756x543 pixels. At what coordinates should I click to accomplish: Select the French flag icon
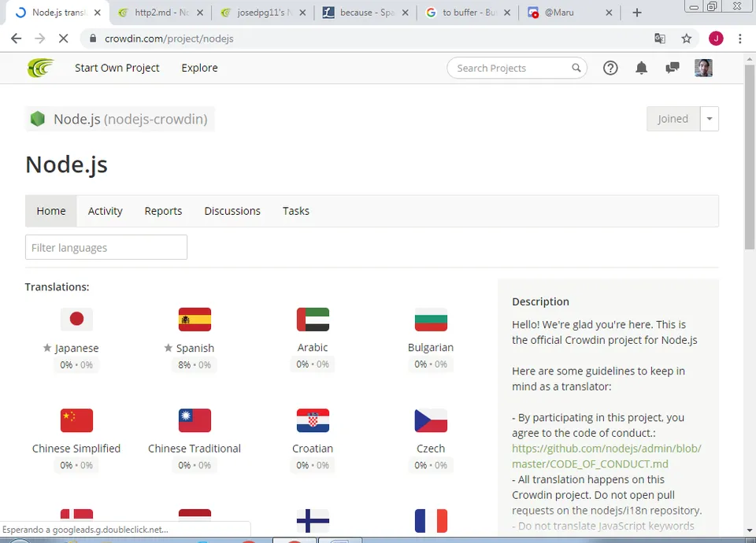pos(431,521)
